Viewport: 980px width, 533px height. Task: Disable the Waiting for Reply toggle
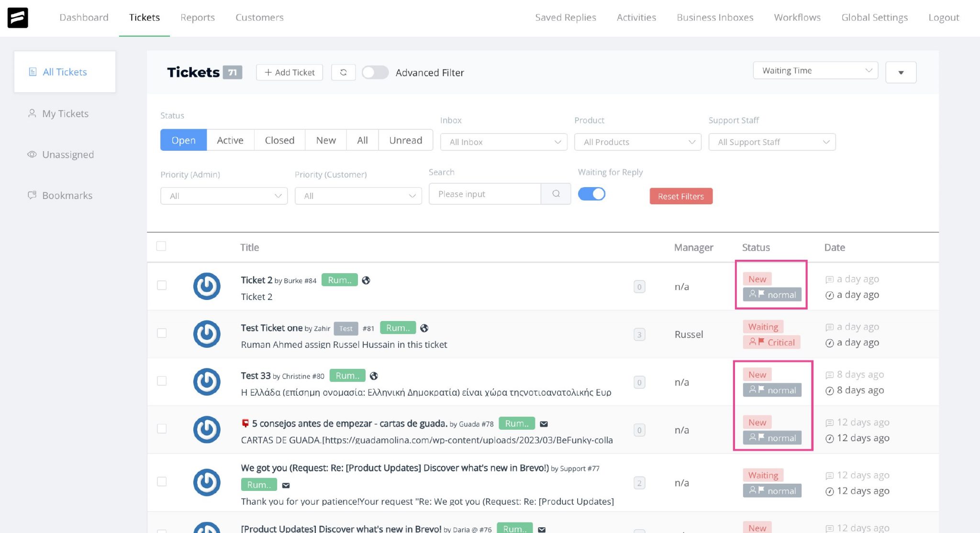tap(591, 194)
